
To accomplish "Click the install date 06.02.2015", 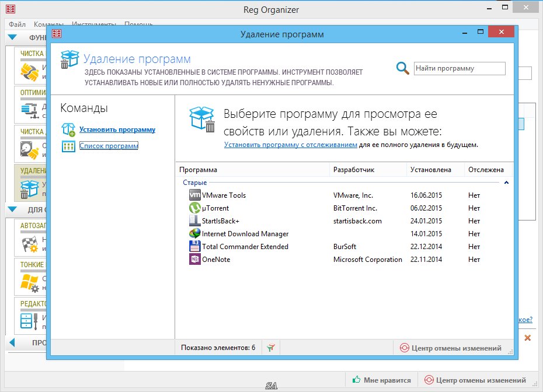I will pyautogui.click(x=426, y=208).
